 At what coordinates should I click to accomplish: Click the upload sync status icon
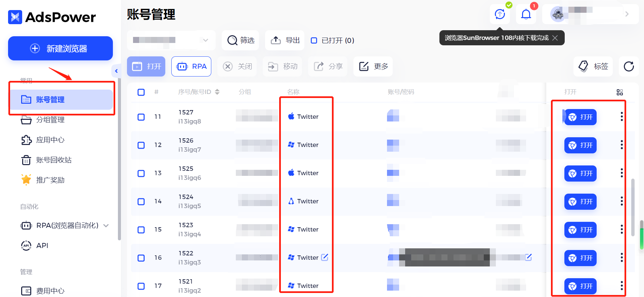pyautogui.click(x=500, y=14)
